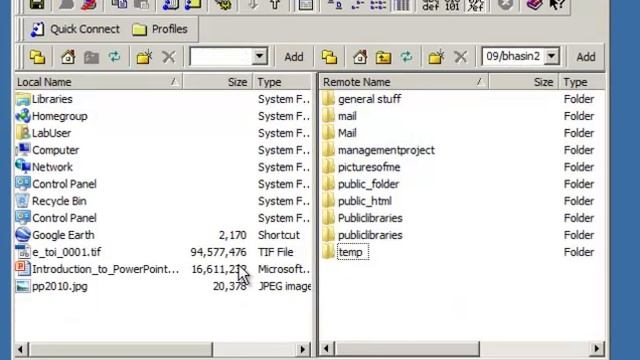Select Network in local list
The width and height of the screenshot is (640, 360).
coord(52,167)
